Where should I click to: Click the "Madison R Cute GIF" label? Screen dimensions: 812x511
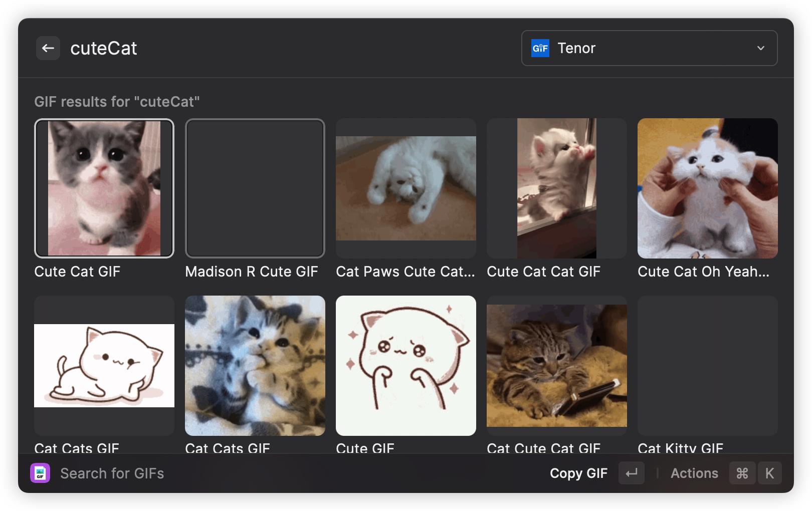(252, 272)
